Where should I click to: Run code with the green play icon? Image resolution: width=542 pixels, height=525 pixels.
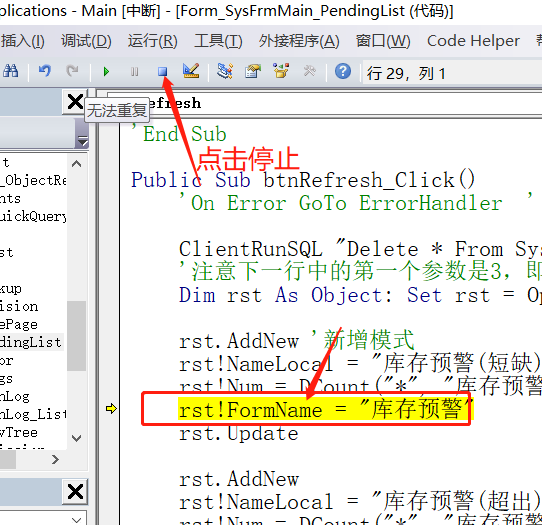[x=106, y=72]
